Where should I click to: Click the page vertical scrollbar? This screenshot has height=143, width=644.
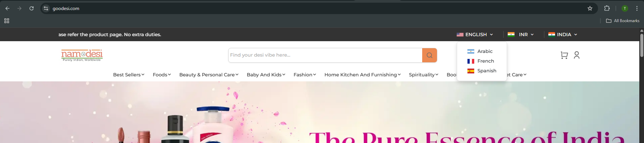coord(641,45)
